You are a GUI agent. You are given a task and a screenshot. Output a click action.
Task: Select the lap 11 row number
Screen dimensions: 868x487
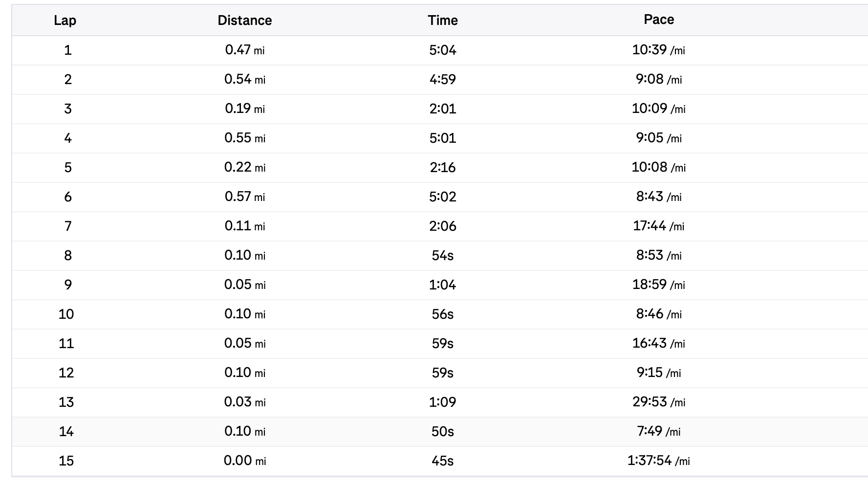[66, 343]
